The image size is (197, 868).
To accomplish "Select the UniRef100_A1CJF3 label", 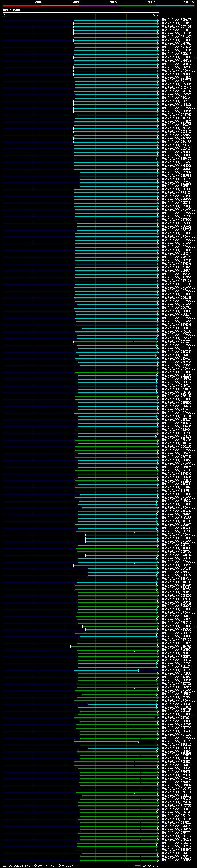I will 177,789.
